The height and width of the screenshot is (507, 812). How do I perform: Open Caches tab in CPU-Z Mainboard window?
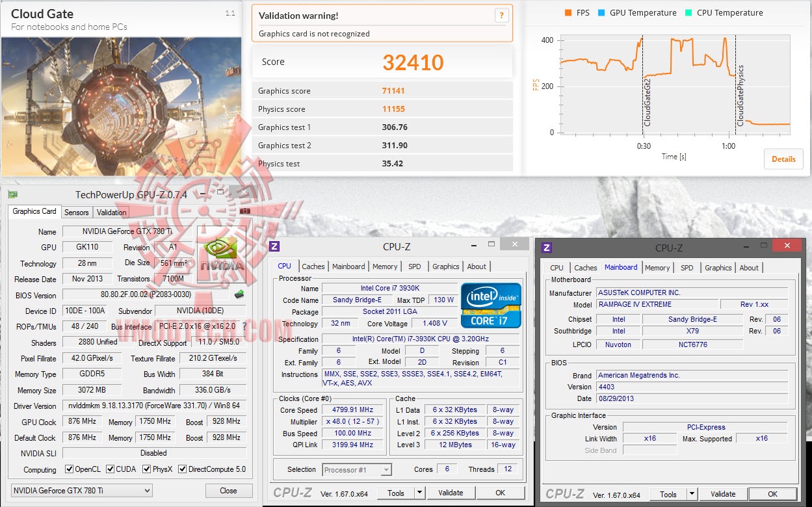click(x=586, y=268)
